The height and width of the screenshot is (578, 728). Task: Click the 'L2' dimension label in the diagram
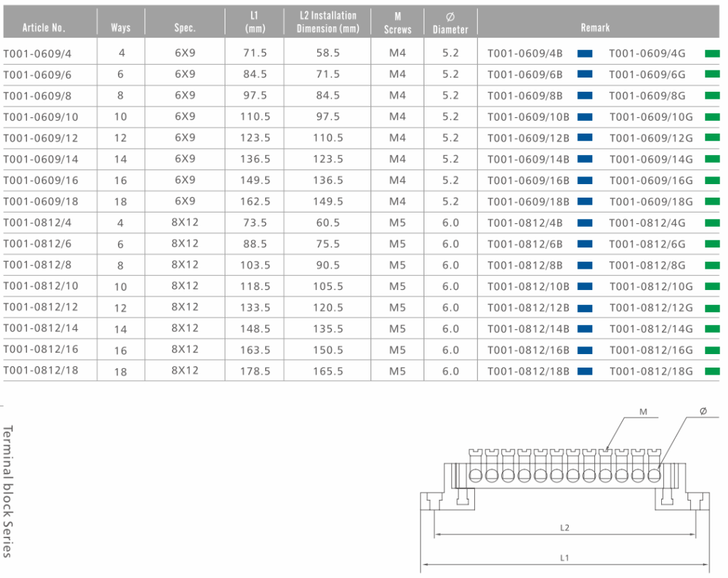[x=564, y=528]
